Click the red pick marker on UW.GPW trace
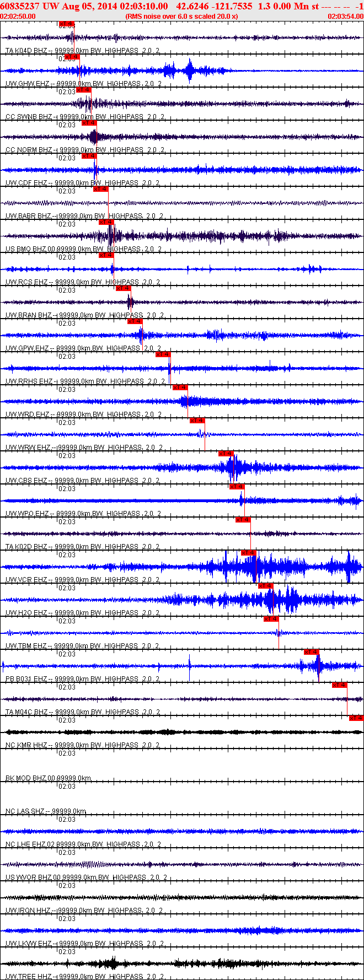This screenshot has height=980, width=364. (135, 321)
